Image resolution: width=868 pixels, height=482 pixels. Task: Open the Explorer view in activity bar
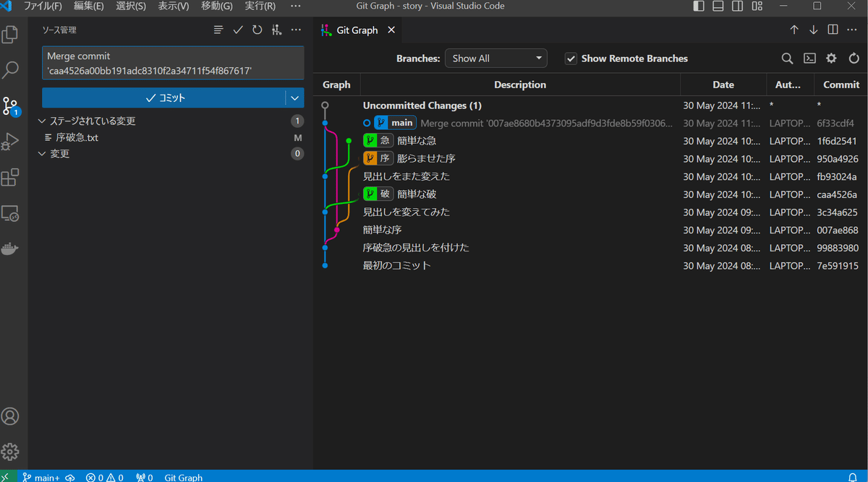(10, 34)
